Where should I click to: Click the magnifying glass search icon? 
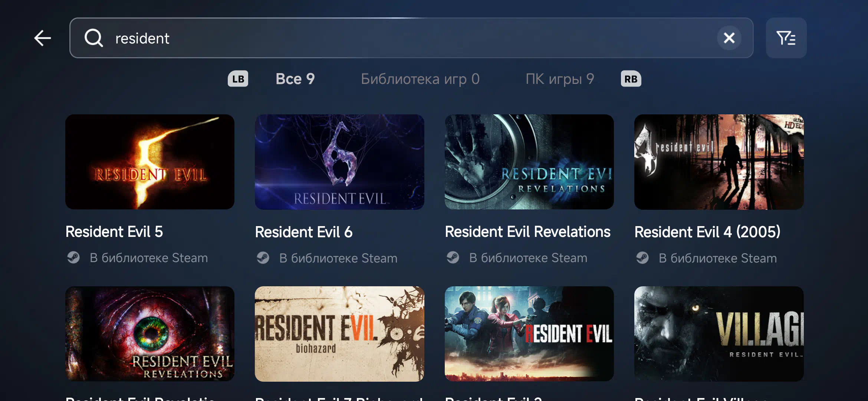pos(93,38)
